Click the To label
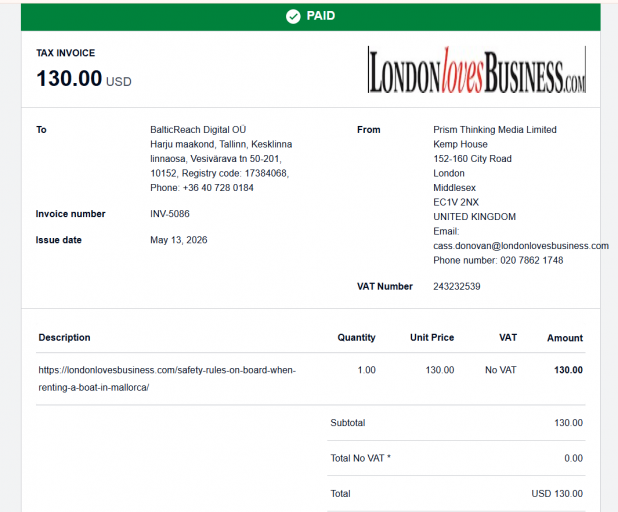The image size is (618, 512). [41, 130]
